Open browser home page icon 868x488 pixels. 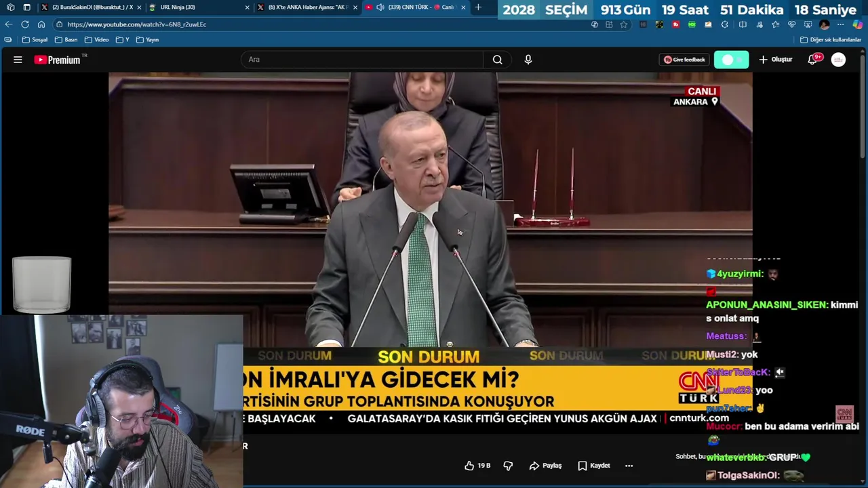point(41,24)
